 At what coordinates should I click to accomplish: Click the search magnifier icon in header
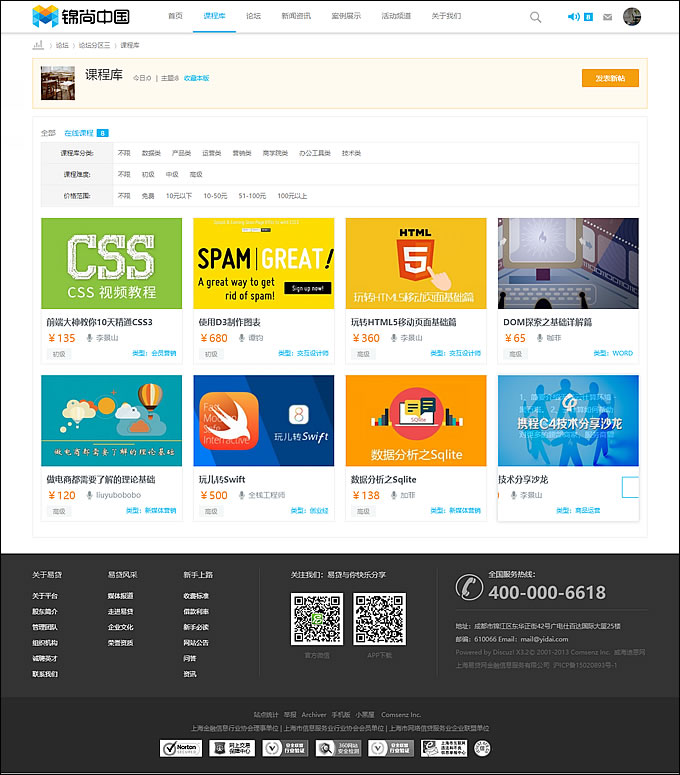coord(535,17)
